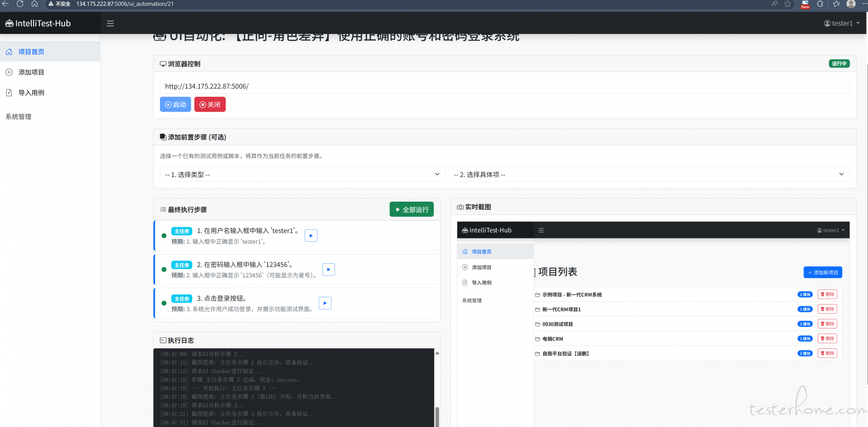Select 添加项目 in the sidebar
This screenshot has height=427, width=868.
click(31, 72)
